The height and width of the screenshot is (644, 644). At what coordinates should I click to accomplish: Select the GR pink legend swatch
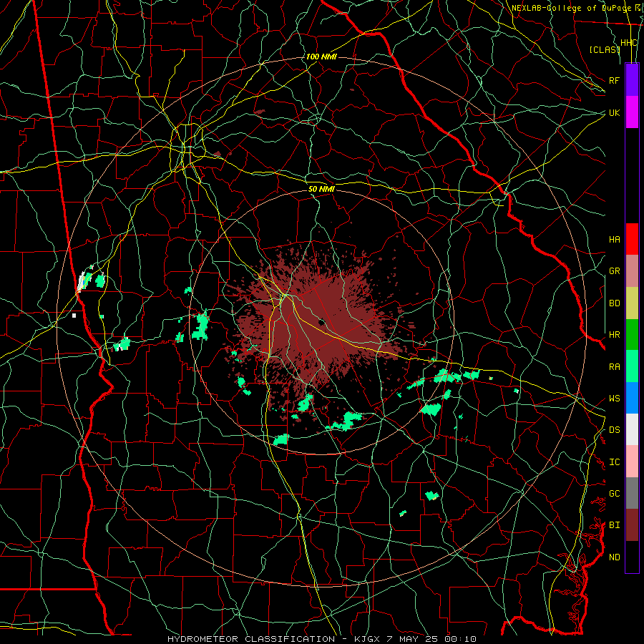click(632, 271)
